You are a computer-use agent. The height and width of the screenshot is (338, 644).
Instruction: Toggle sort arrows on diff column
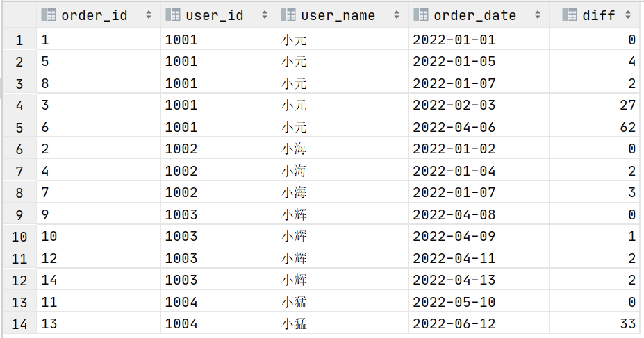point(628,15)
